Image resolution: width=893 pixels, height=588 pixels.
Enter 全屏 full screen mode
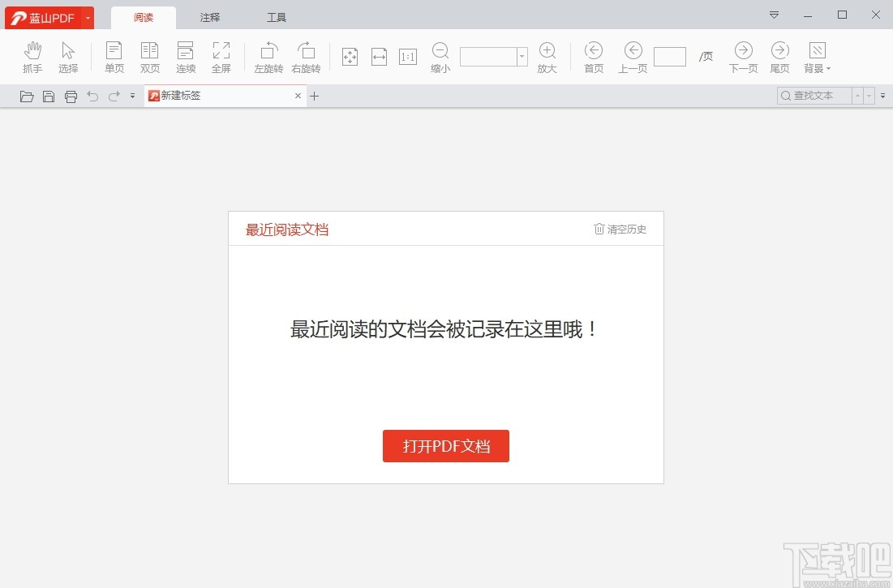click(x=221, y=55)
